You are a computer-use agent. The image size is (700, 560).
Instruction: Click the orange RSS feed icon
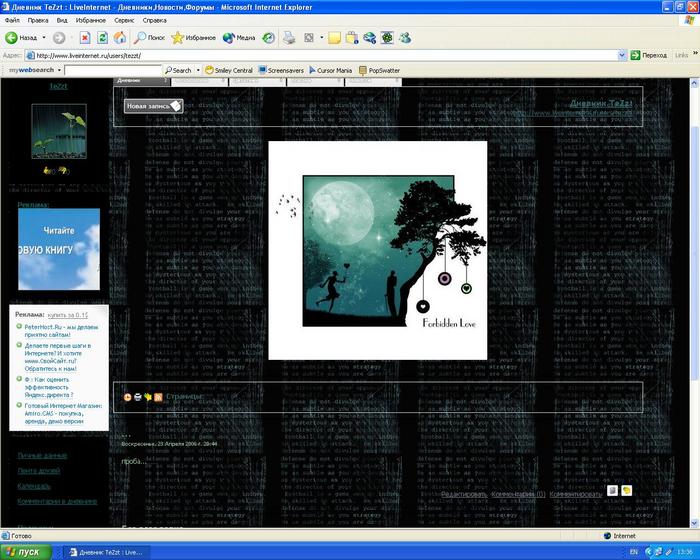click(158, 397)
